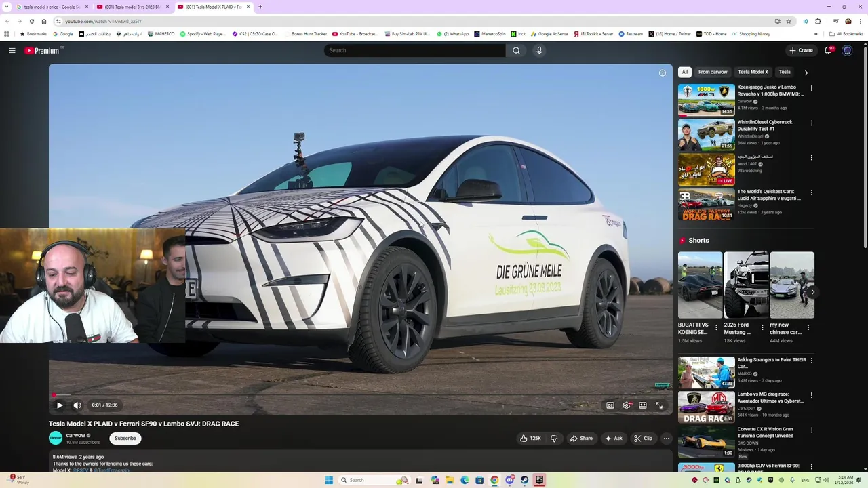Open Lambo vs MG drag race title
Viewport: 868px width, 488px height.
pos(770,398)
